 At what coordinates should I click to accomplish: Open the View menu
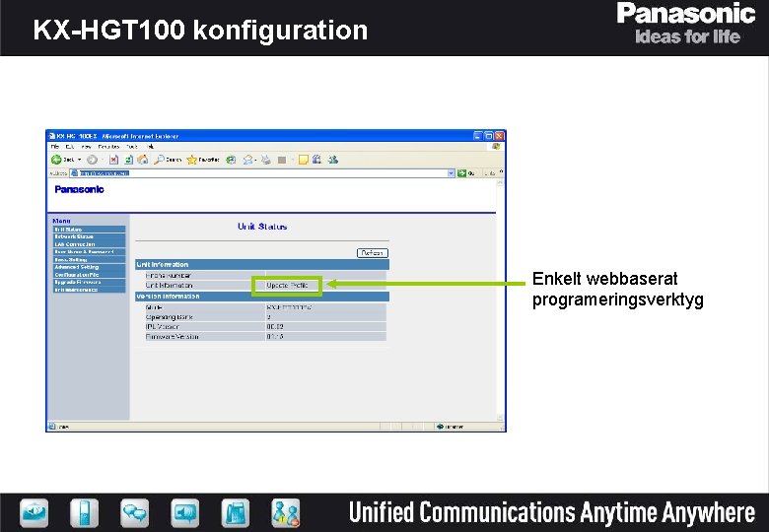(x=87, y=147)
